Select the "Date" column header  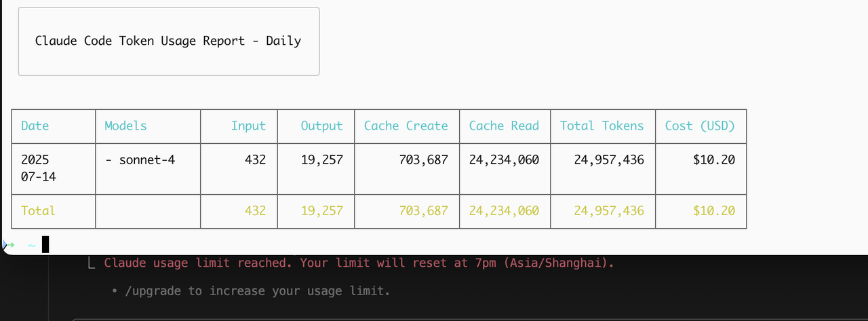pyautogui.click(x=35, y=126)
